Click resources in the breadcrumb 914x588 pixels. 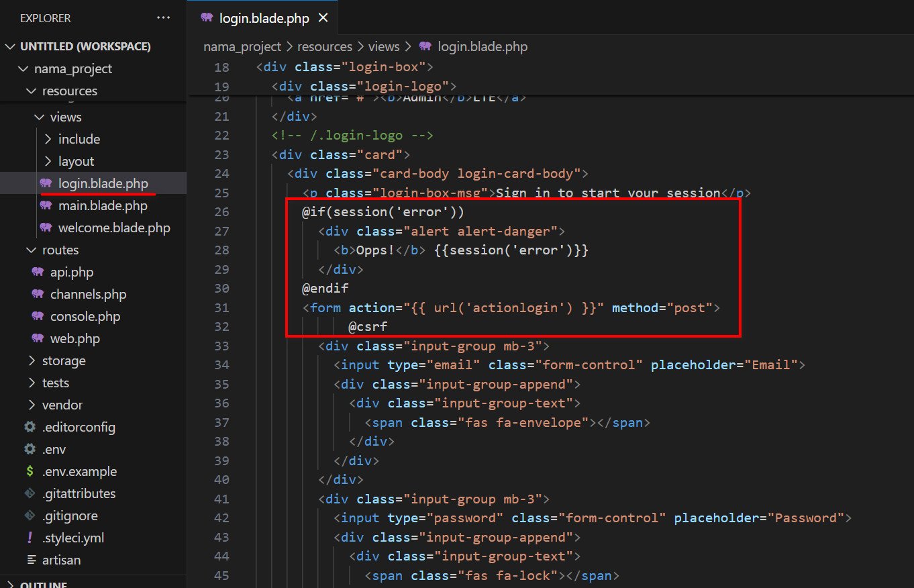325,46
